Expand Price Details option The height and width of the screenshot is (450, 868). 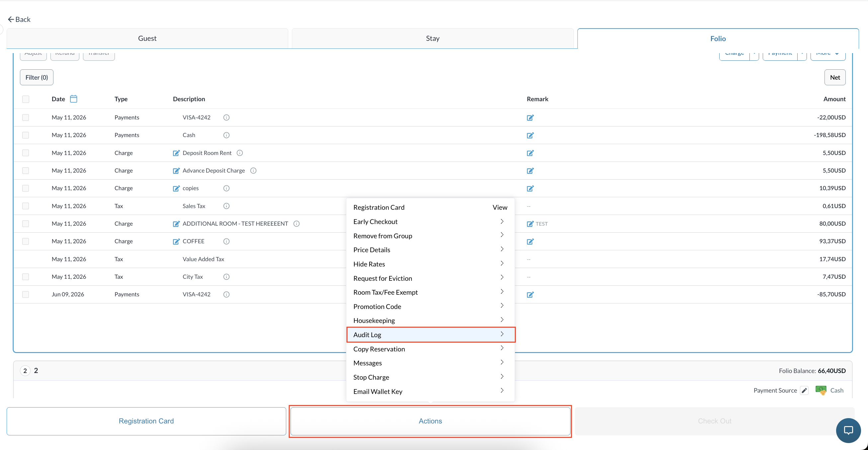431,250
